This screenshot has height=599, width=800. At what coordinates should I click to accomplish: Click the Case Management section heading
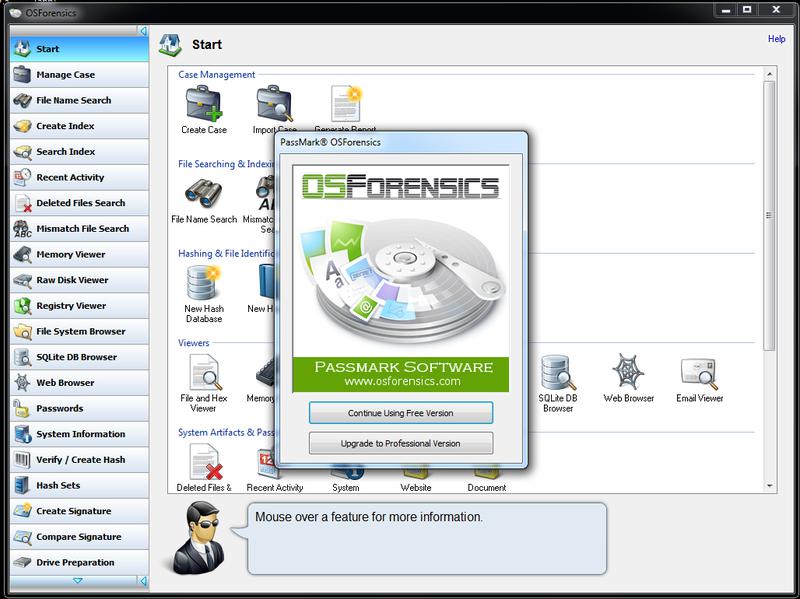coord(216,74)
